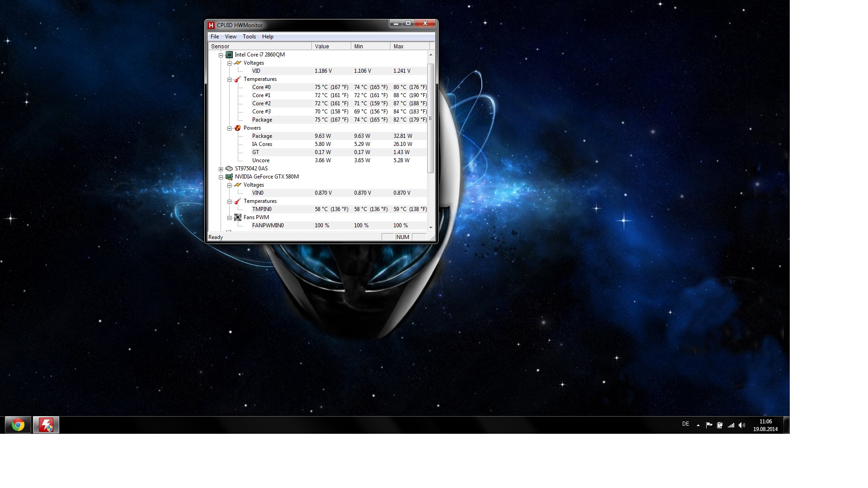Viewport: 868px width, 488px height.
Task: Click the lightning icon beside CPU Voltages
Action: [238, 63]
